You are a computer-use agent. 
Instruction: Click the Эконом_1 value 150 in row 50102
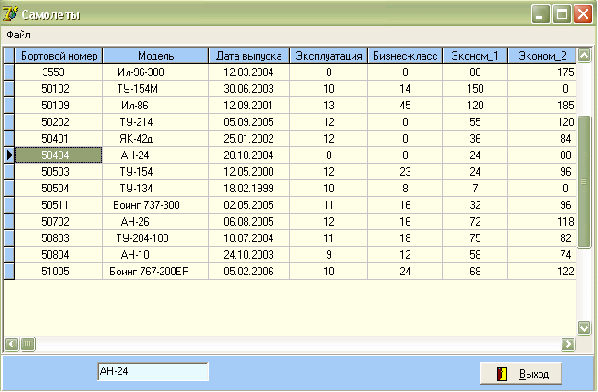click(x=475, y=89)
